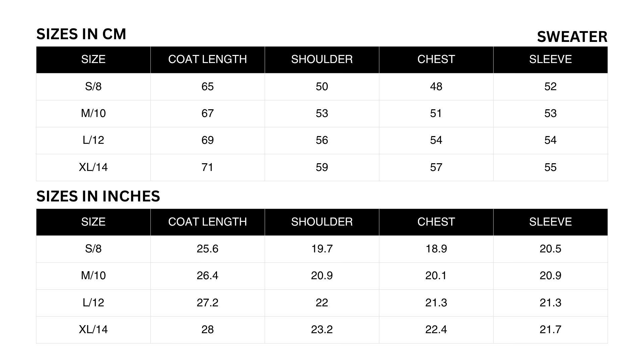The image size is (644, 362).
Task: Click the shoulder value 19.7
Action: (322, 249)
